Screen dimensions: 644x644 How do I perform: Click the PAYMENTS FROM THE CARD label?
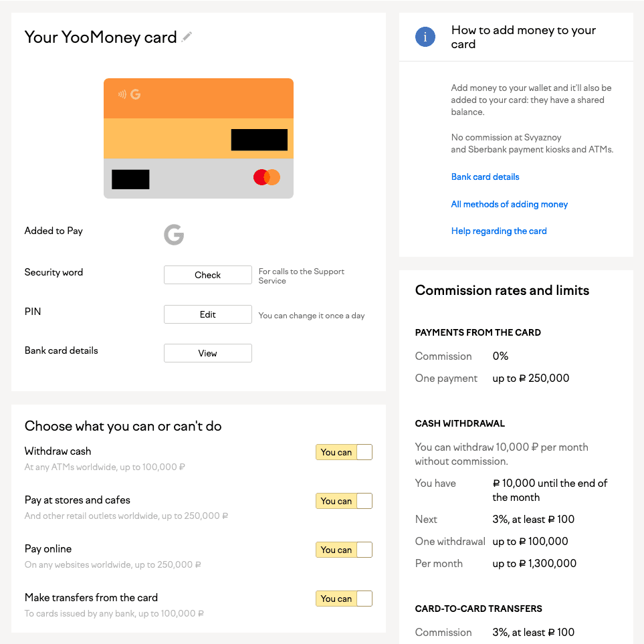point(477,332)
